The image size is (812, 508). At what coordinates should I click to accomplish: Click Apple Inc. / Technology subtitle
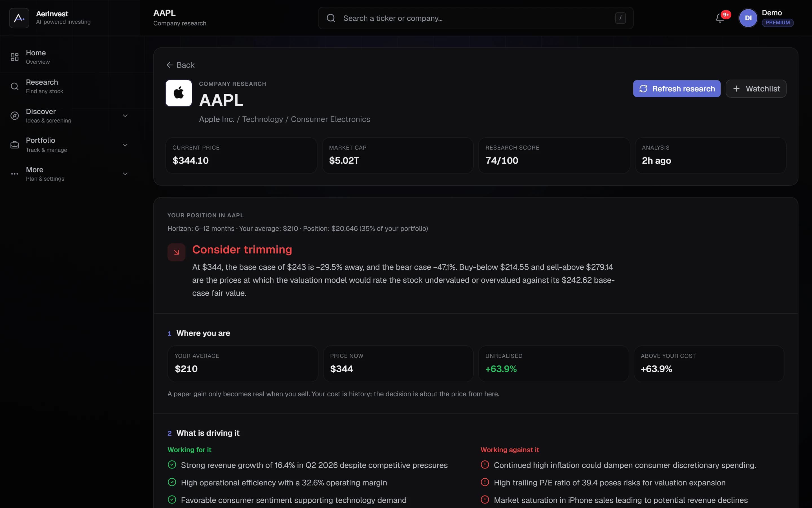pos(284,119)
